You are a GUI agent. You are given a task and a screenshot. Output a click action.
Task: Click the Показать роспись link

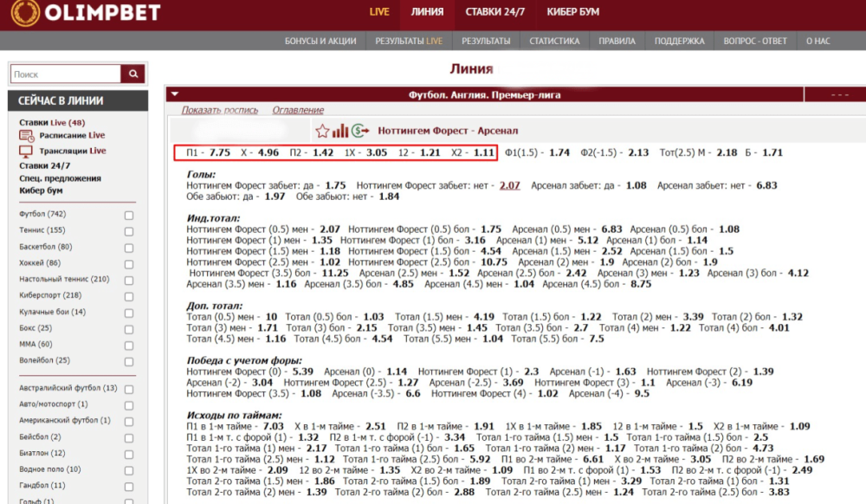point(220,110)
